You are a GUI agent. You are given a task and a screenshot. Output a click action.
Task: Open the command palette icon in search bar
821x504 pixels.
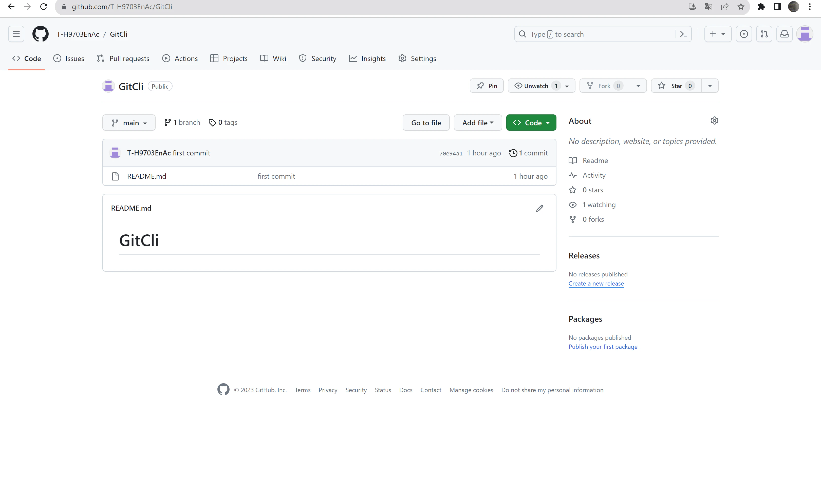click(x=683, y=34)
